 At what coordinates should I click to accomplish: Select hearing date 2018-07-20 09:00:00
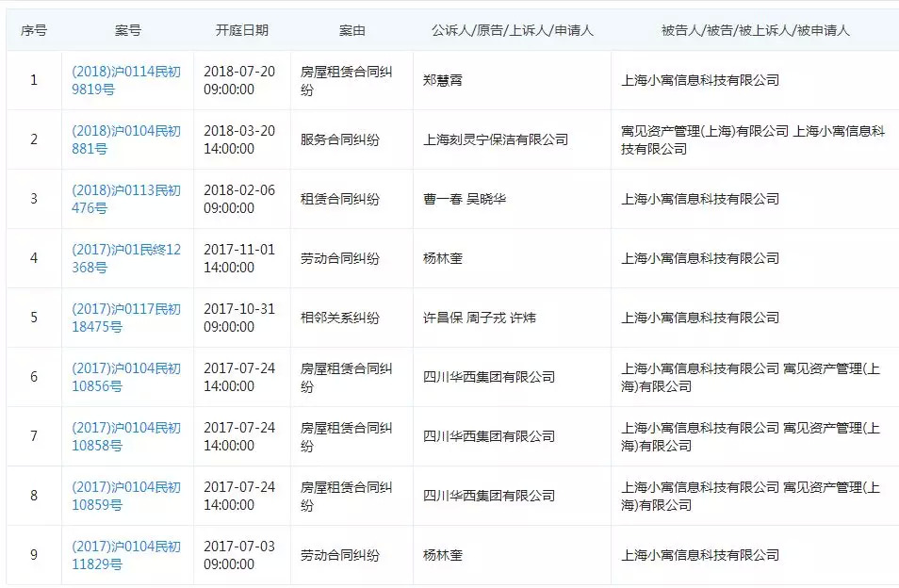(x=239, y=80)
